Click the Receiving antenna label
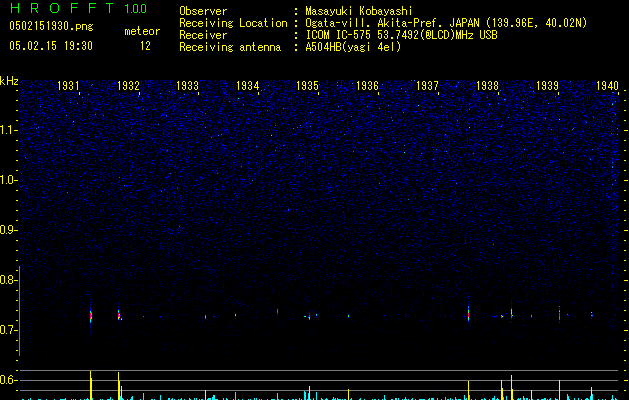 [x=230, y=47]
